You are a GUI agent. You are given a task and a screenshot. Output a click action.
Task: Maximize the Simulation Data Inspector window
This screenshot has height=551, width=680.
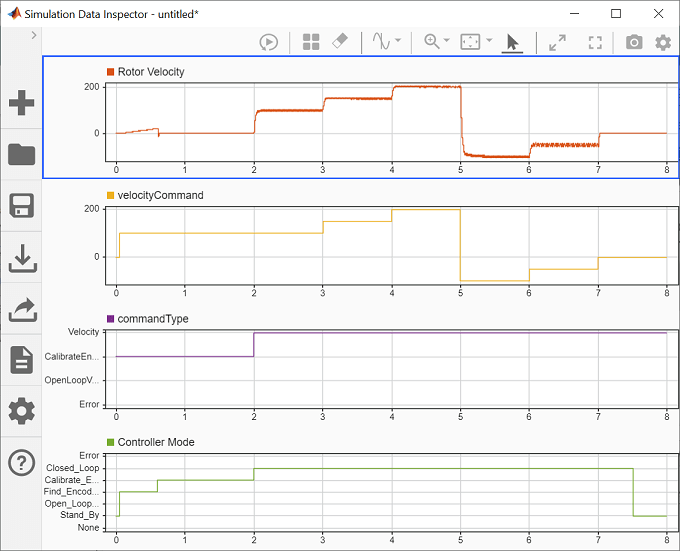616,13
